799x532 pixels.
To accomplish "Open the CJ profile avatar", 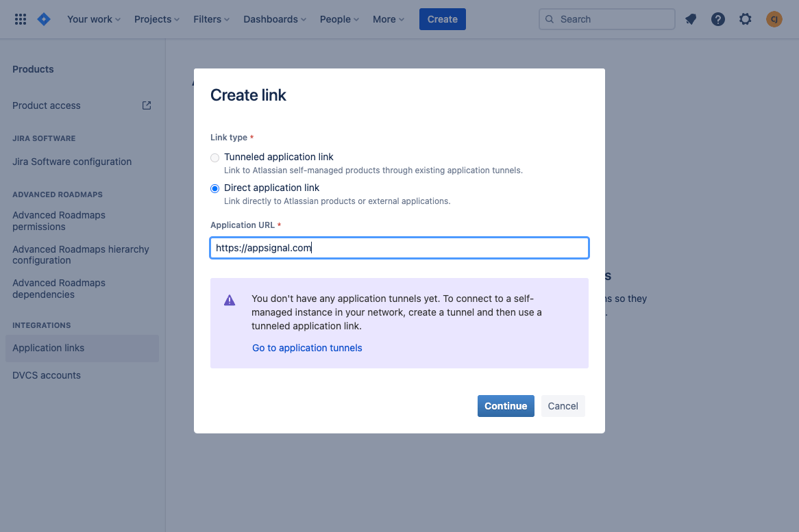I will (774, 19).
